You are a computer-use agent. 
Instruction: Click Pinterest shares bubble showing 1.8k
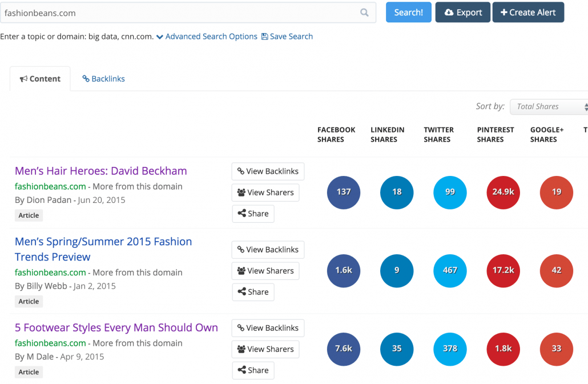[x=504, y=349]
